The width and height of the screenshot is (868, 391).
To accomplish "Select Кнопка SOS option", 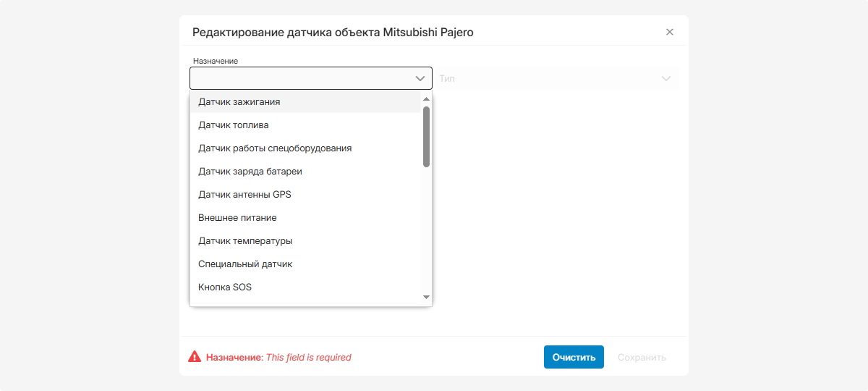I will click(x=225, y=287).
